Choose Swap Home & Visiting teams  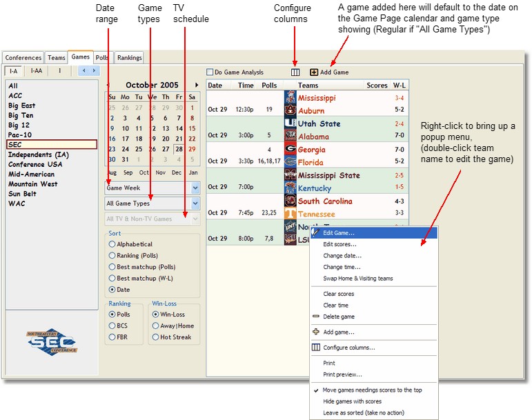coord(374,279)
